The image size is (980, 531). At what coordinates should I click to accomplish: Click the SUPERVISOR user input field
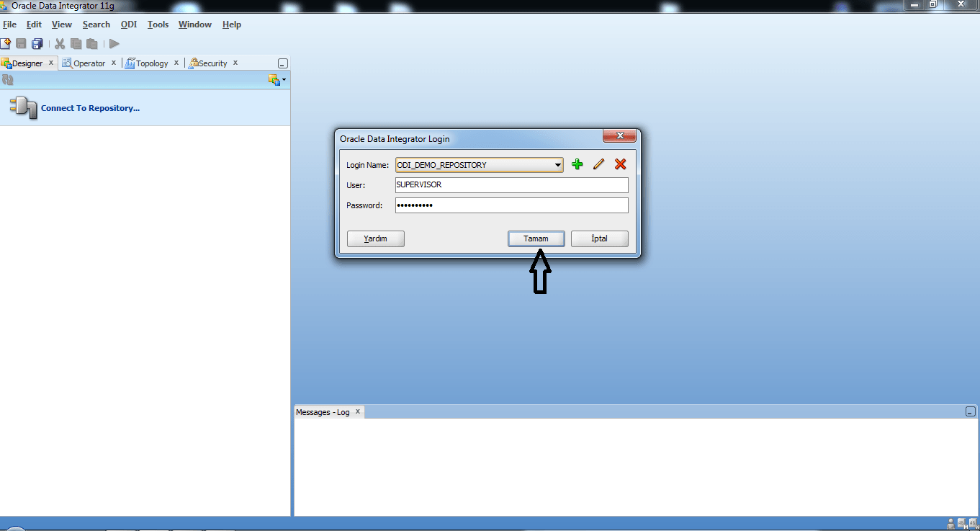pos(511,184)
